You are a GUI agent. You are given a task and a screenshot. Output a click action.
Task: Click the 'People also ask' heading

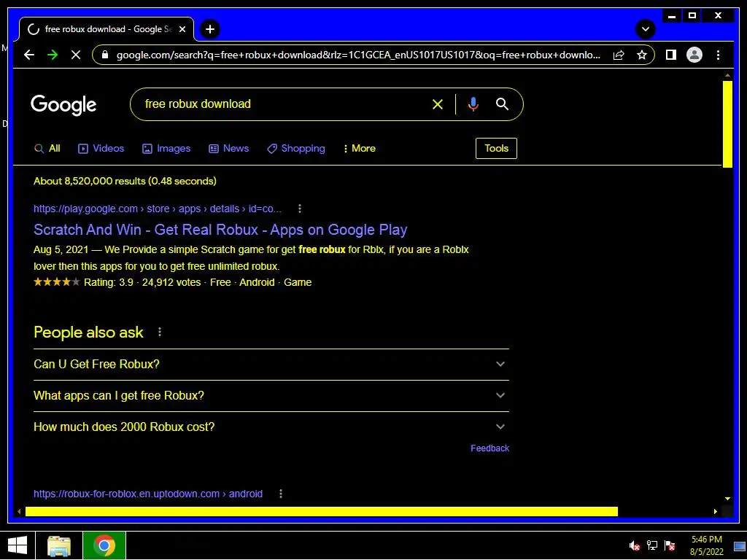[x=88, y=332]
